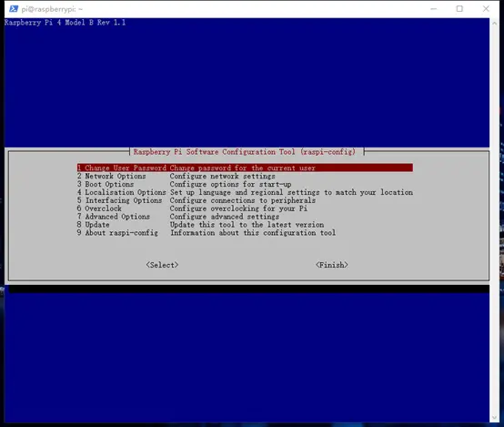
Task: Maximize the terminal window
Action: pyautogui.click(x=459, y=9)
